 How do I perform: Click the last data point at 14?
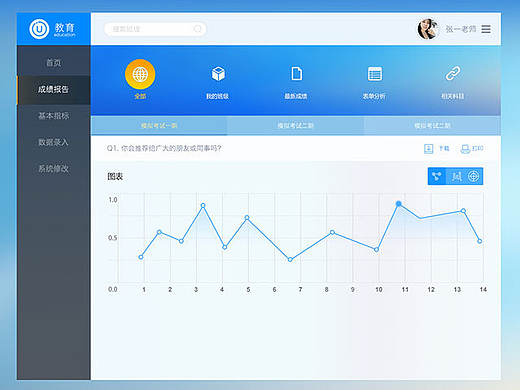[x=480, y=241]
